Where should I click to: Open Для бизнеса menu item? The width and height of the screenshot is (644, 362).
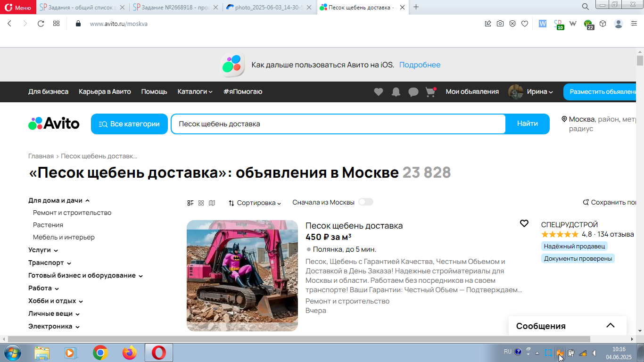click(x=48, y=91)
